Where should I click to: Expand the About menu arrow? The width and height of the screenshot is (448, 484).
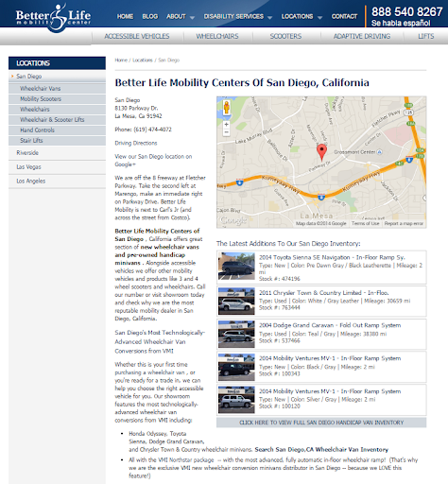click(x=192, y=18)
